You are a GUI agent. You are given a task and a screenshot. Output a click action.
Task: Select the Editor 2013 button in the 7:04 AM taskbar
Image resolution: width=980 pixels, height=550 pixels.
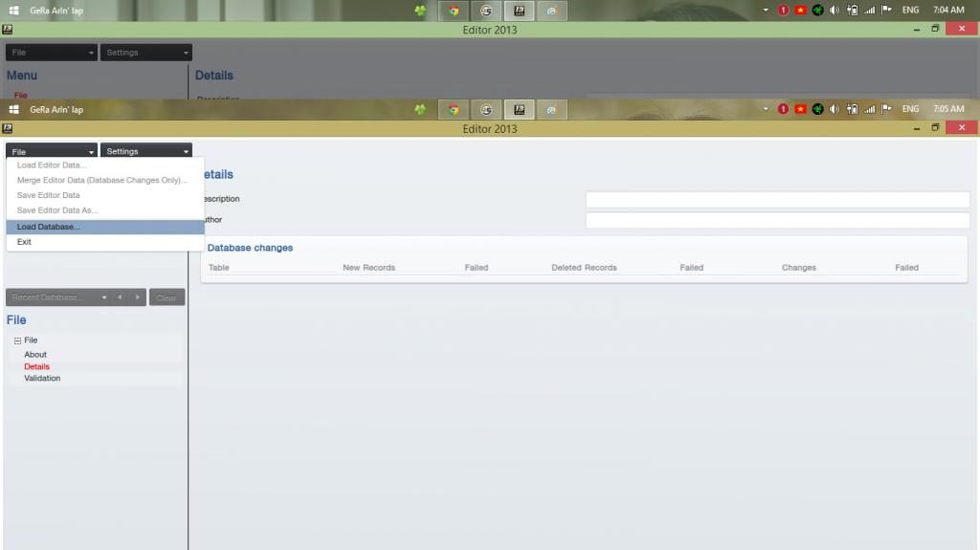[519, 11]
